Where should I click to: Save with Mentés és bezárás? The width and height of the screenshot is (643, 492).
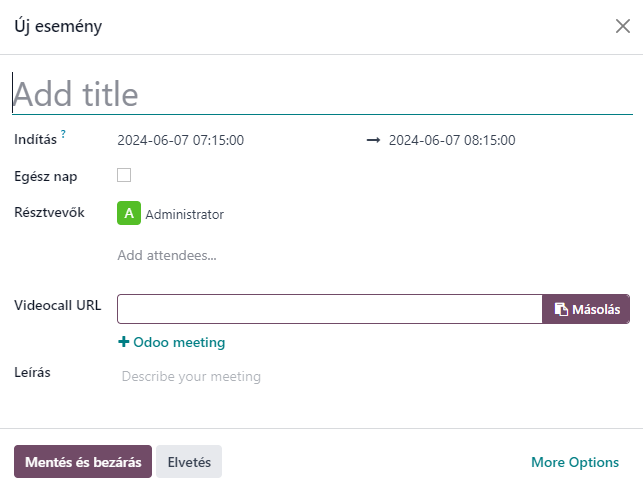83,462
